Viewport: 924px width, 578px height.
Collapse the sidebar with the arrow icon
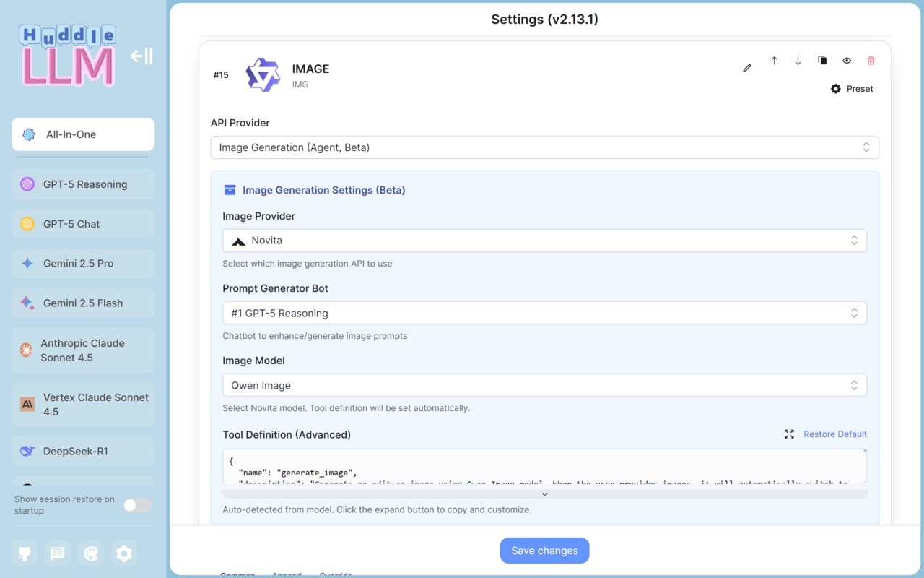(x=141, y=56)
